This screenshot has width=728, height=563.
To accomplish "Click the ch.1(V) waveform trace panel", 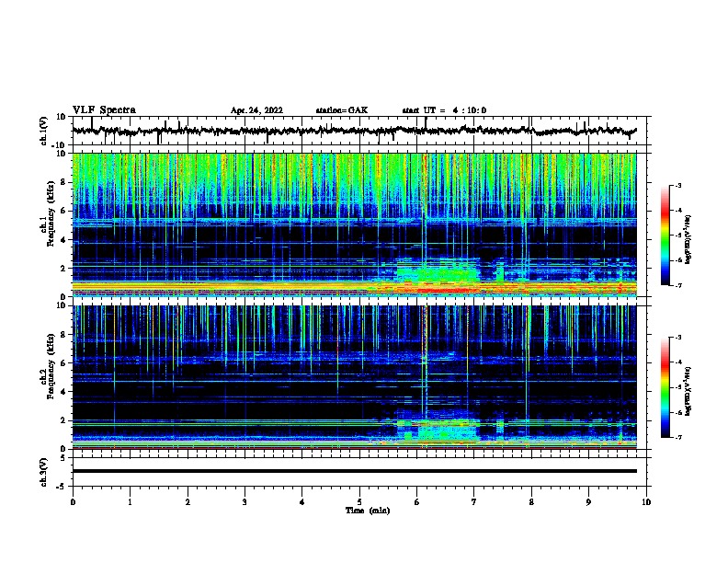I will [x=359, y=131].
